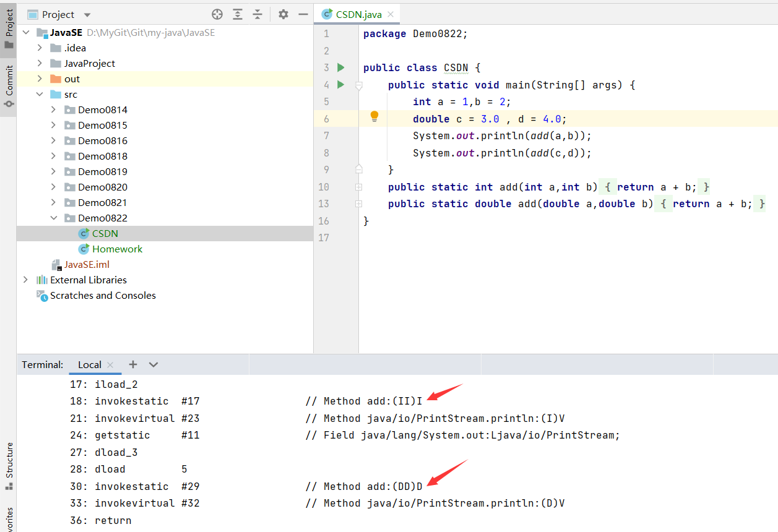The width and height of the screenshot is (778, 532).
Task: Click the Terminal: panel label
Action: pyautogui.click(x=43, y=365)
